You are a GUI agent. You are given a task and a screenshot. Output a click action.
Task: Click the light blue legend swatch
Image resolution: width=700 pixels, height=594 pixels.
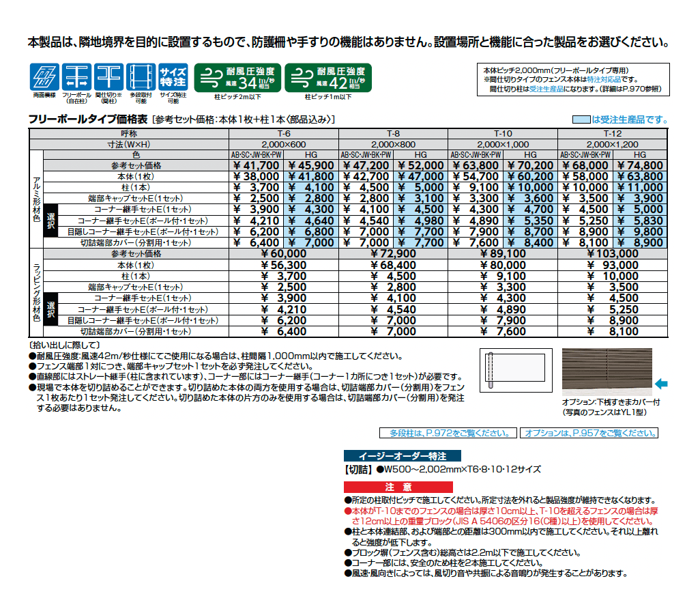click(582, 119)
